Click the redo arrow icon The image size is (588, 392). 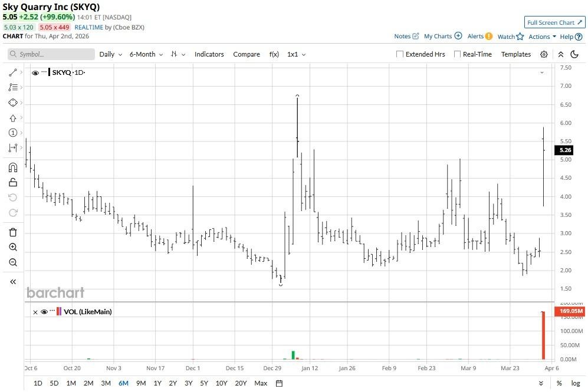tap(13, 213)
